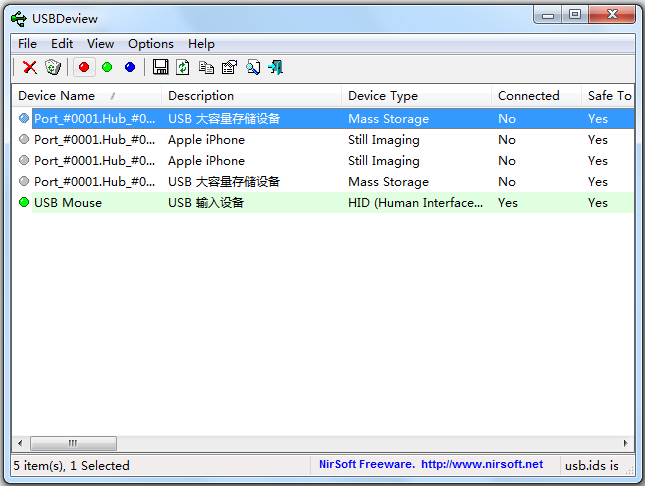
Task: Click the find magnifier toolbar icon
Action: tap(253, 67)
